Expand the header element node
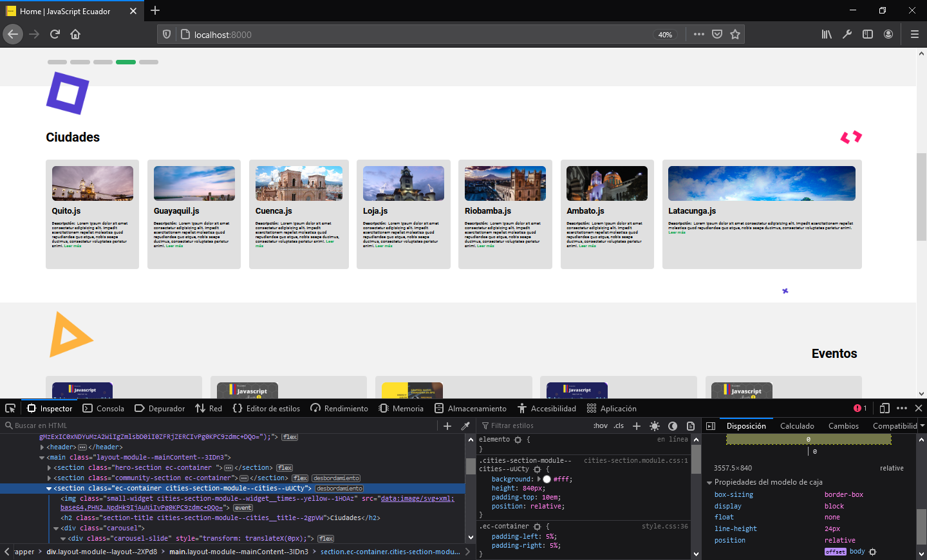Screen dimensions: 927x560 pos(42,447)
